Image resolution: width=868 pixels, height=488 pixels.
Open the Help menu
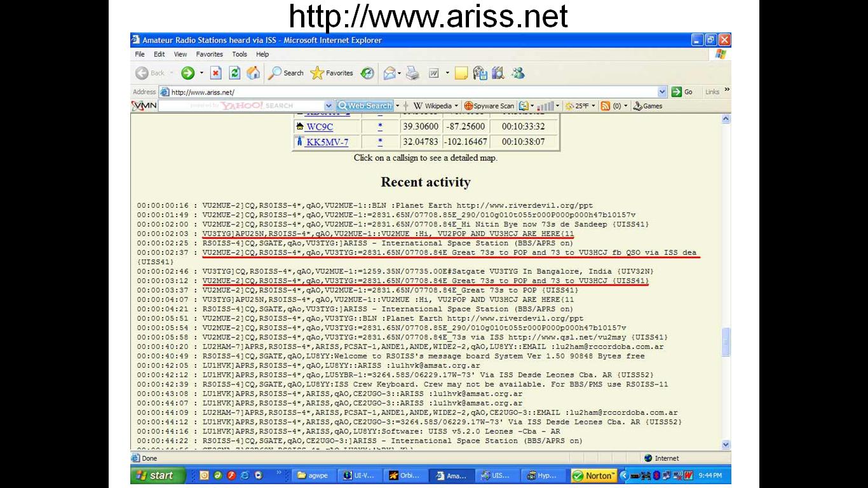click(262, 55)
